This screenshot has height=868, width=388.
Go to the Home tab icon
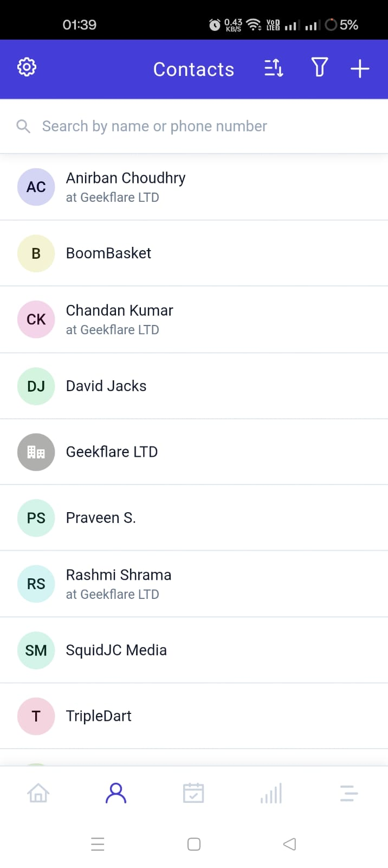(x=38, y=793)
